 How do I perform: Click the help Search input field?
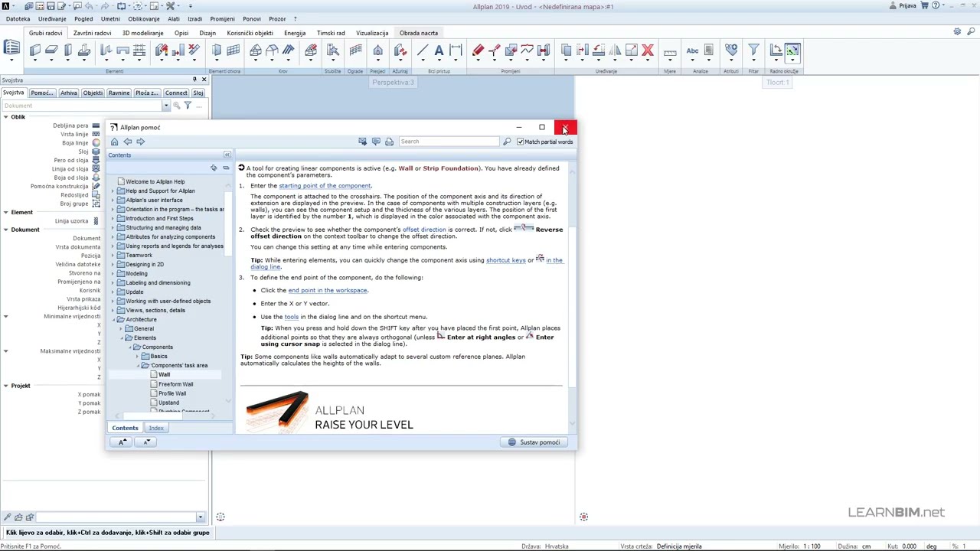coord(449,142)
